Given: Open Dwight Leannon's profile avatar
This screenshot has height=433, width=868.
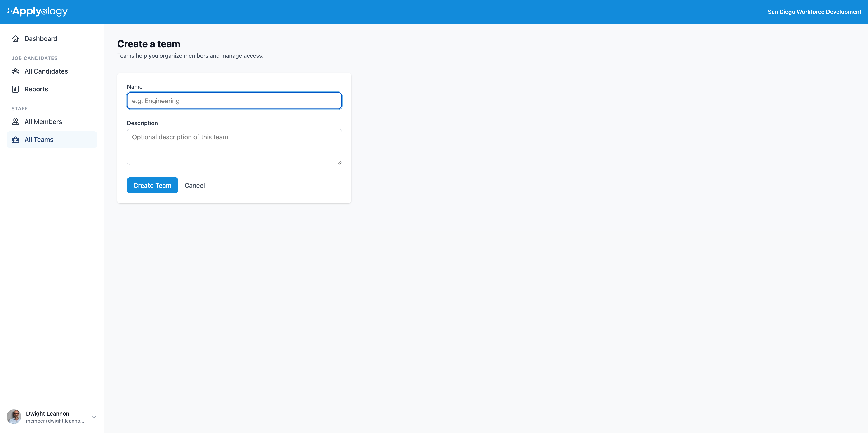Looking at the screenshot, I should click(14, 417).
